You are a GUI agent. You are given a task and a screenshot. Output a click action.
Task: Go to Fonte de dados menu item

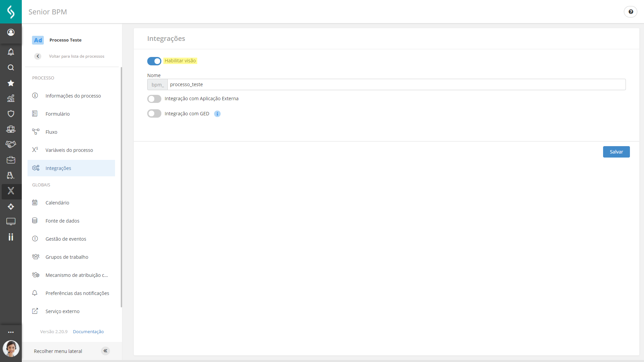62,221
